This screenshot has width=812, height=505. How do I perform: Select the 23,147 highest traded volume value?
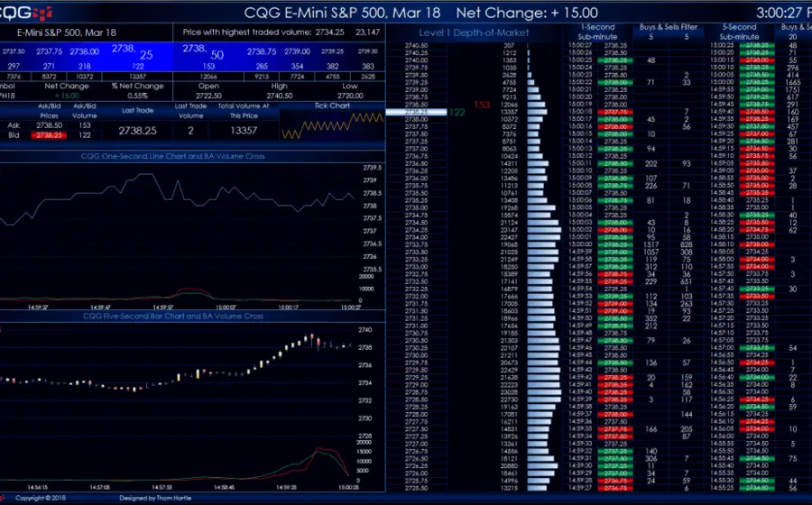click(x=368, y=32)
